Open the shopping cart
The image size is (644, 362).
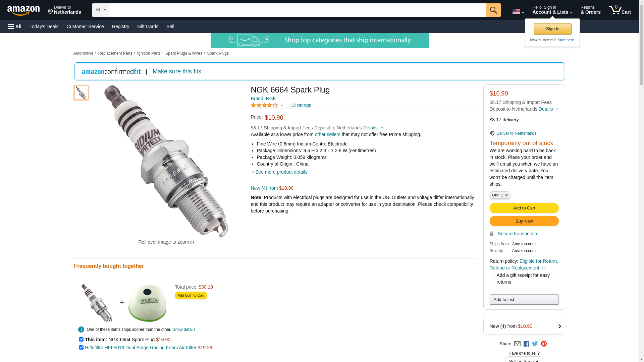click(x=620, y=10)
